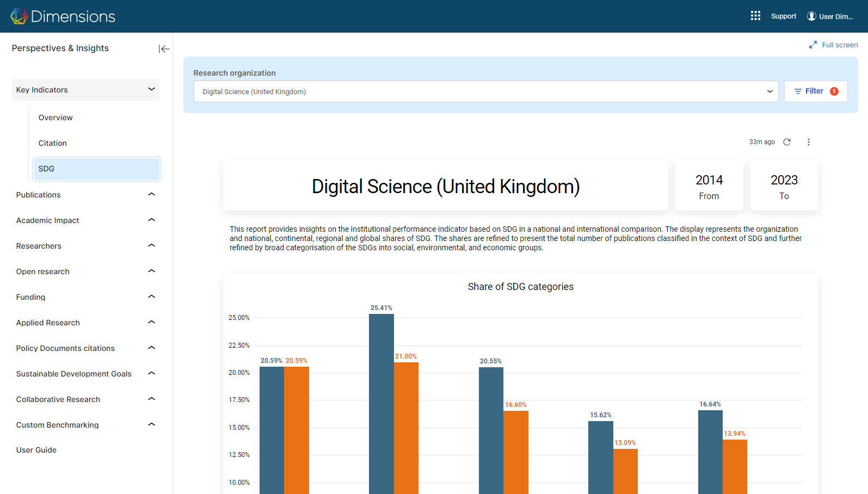Open the three-dot report options menu
This screenshot has height=494, width=868.
[809, 142]
